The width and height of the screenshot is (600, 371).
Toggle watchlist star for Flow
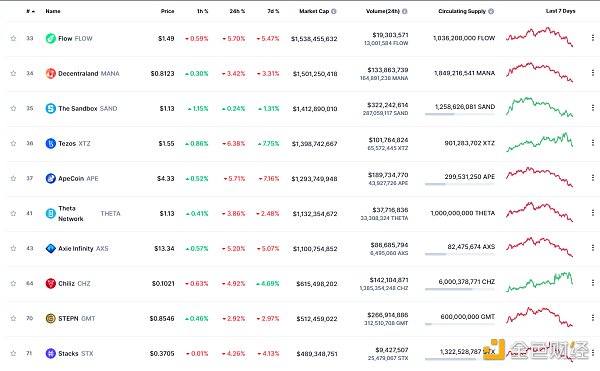[13, 38]
